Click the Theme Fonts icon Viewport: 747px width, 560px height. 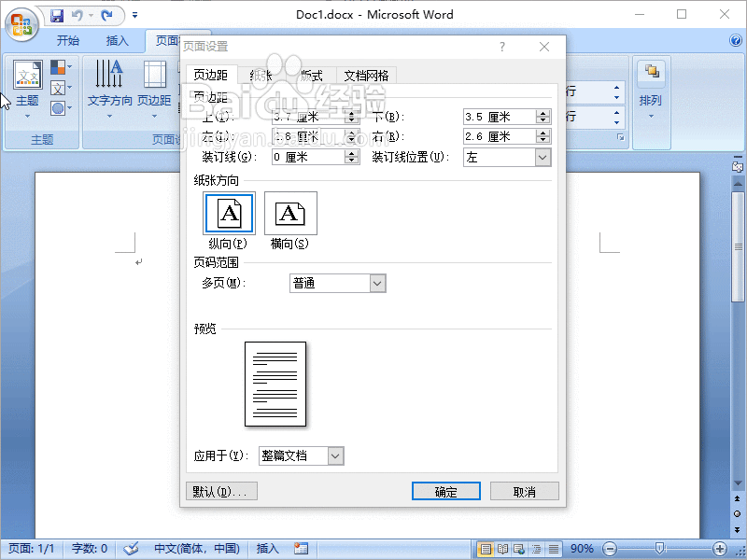(58, 89)
